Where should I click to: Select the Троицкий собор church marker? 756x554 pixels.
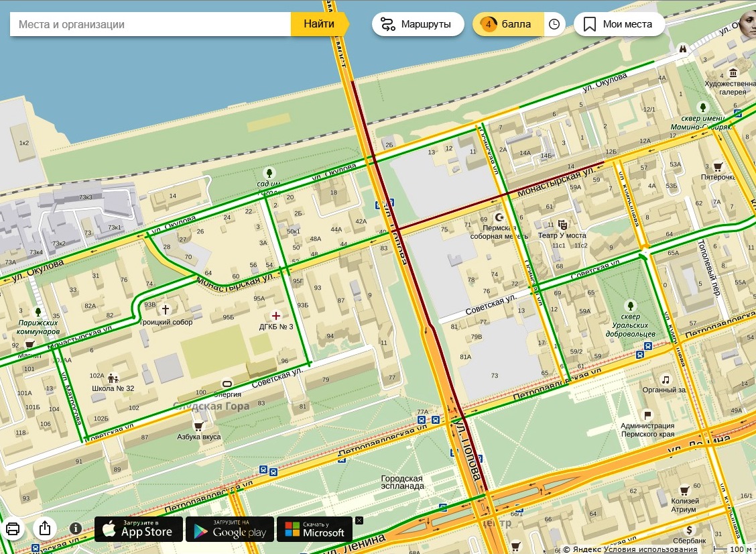pos(165,309)
